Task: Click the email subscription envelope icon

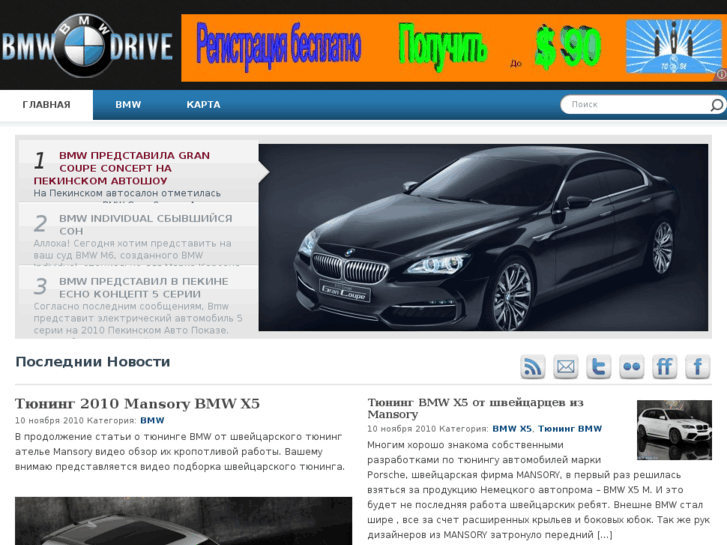Action: 565,367
